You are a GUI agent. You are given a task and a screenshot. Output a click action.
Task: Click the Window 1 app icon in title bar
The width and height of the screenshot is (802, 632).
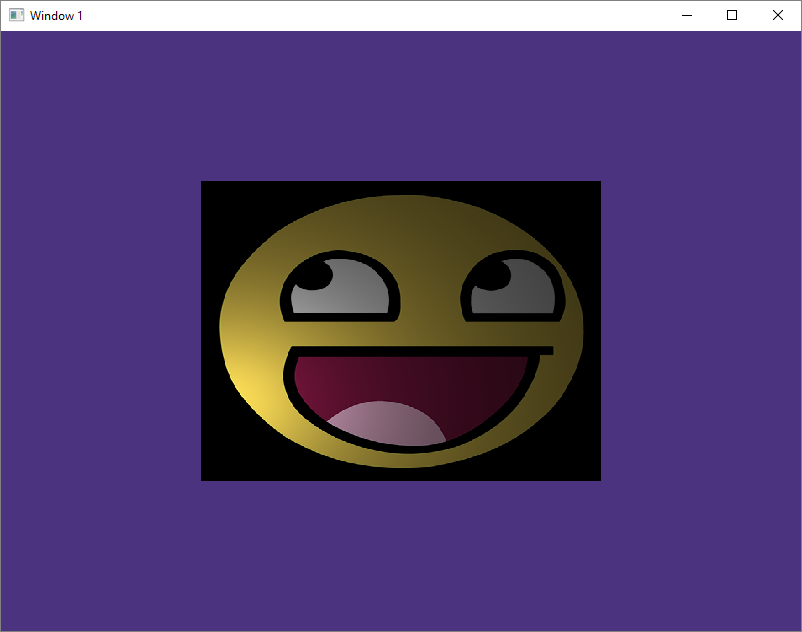pos(16,15)
